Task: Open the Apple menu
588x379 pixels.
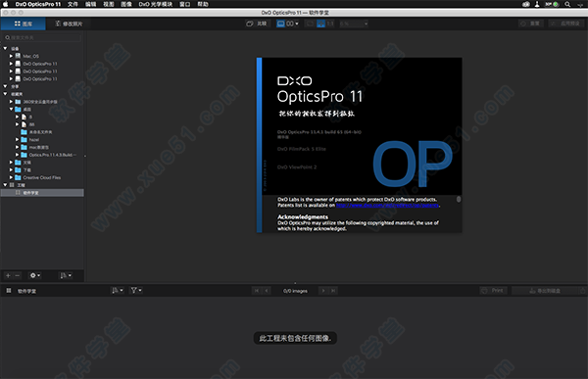Action: (6, 4)
